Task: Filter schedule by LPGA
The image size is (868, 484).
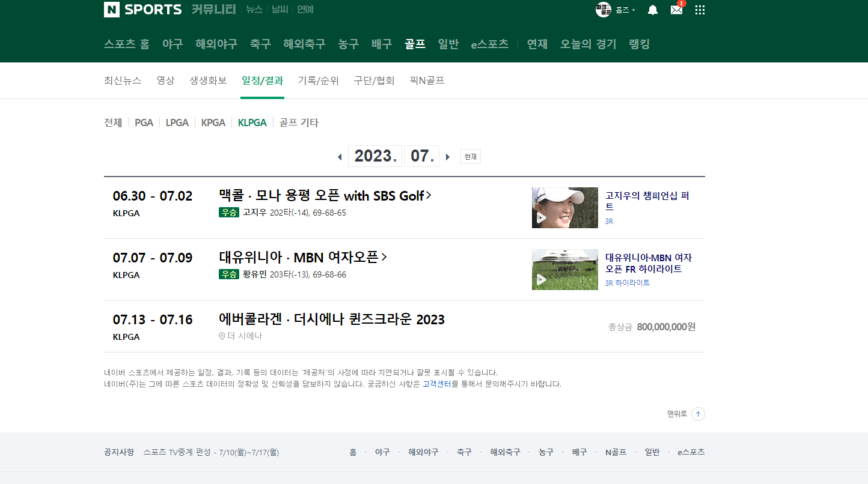Action: tap(177, 123)
